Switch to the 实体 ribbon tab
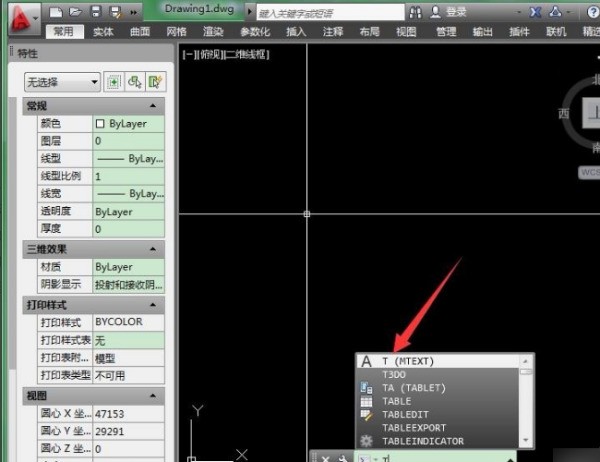This screenshot has width=600, height=462. pos(103,32)
